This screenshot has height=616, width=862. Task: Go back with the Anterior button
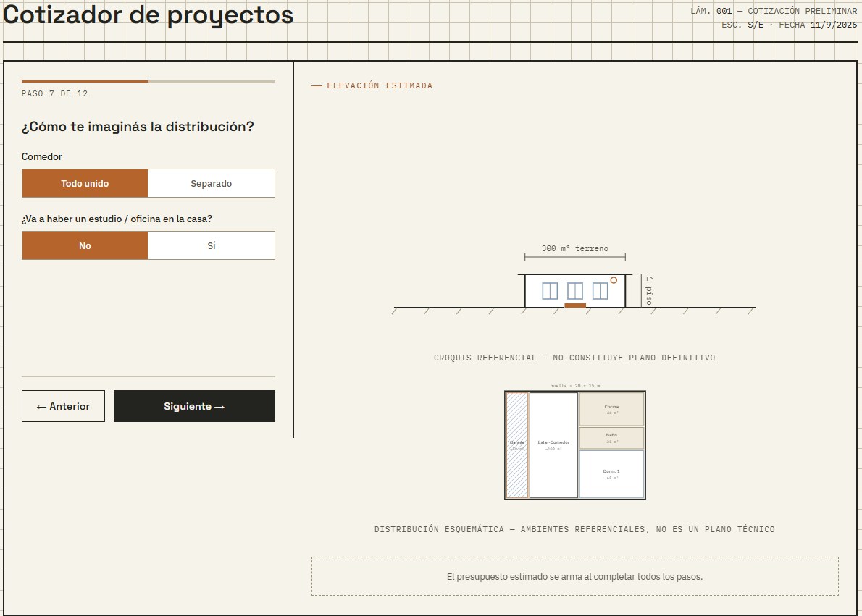pyautogui.click(x=63, y=406)
